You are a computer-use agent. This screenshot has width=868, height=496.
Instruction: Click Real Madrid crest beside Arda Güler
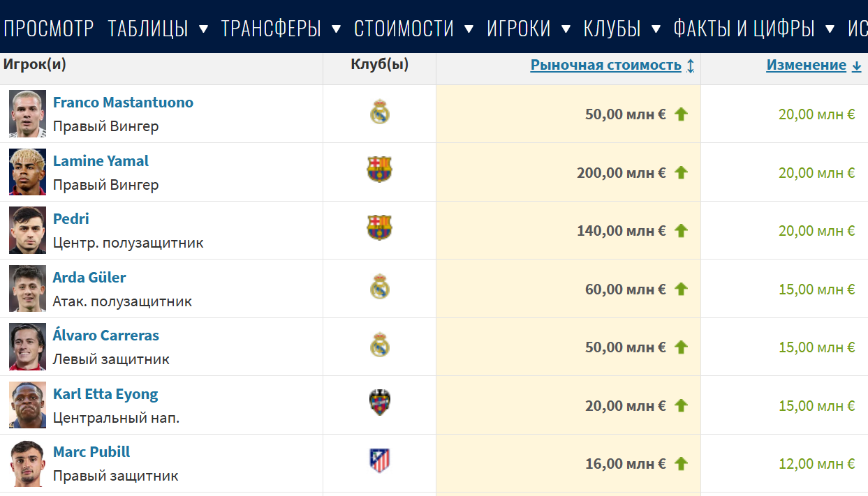coord(379,287)
